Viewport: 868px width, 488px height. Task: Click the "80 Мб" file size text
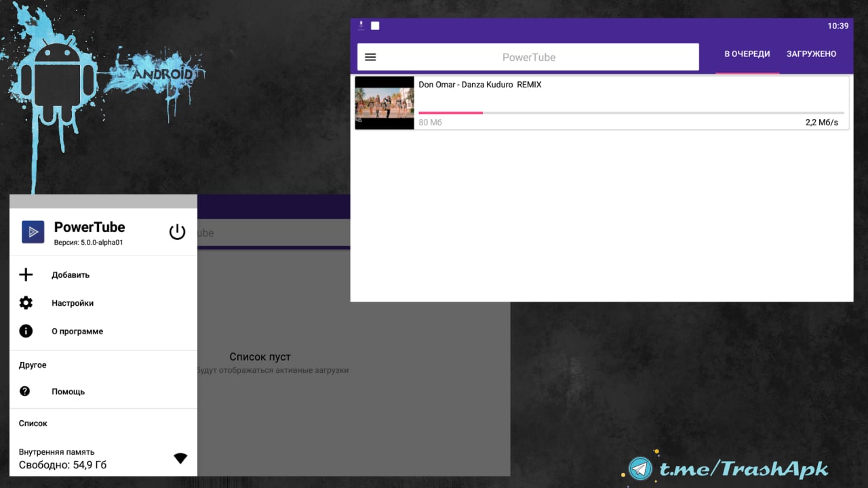point(430,123)
